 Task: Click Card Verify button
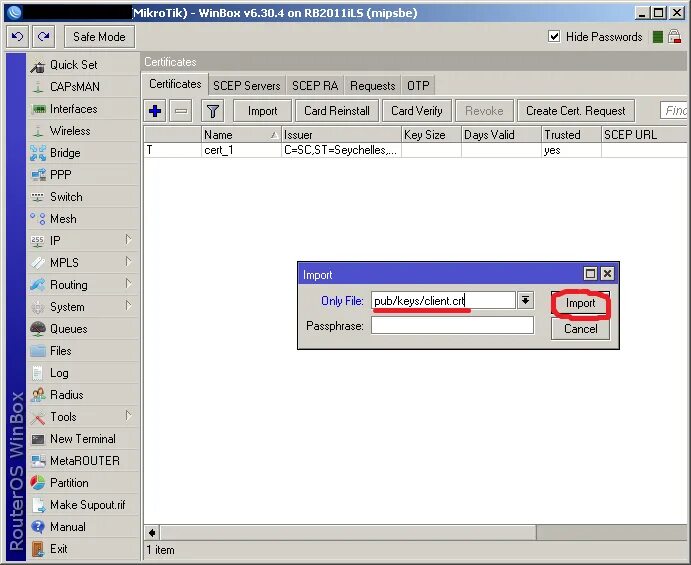point(417,111)
